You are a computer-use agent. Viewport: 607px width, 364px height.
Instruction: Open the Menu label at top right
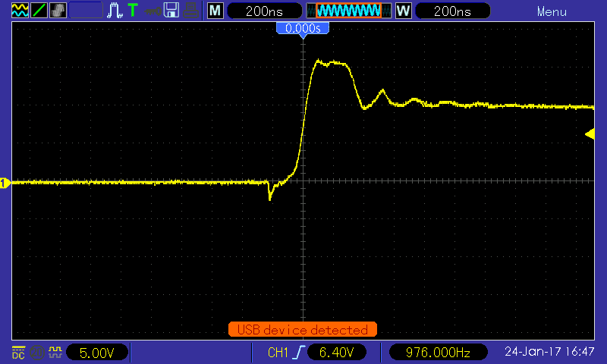pos(552,11)
